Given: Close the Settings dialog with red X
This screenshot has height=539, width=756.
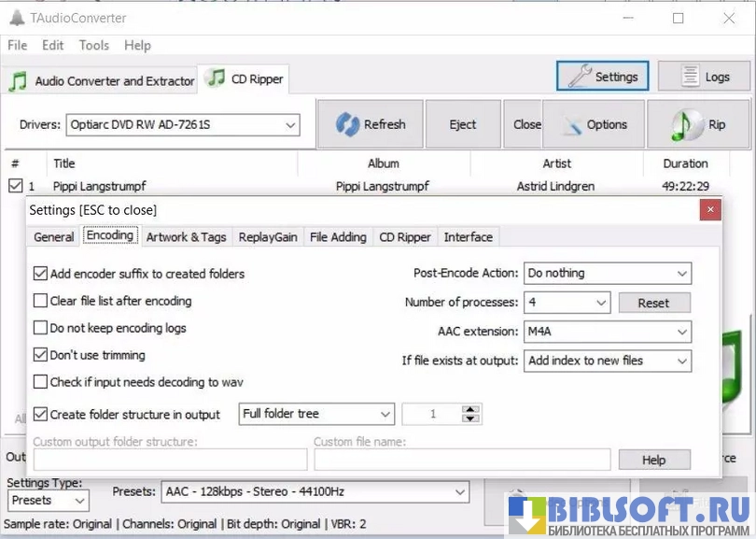Looking at the screenshot, I should 710,209.
